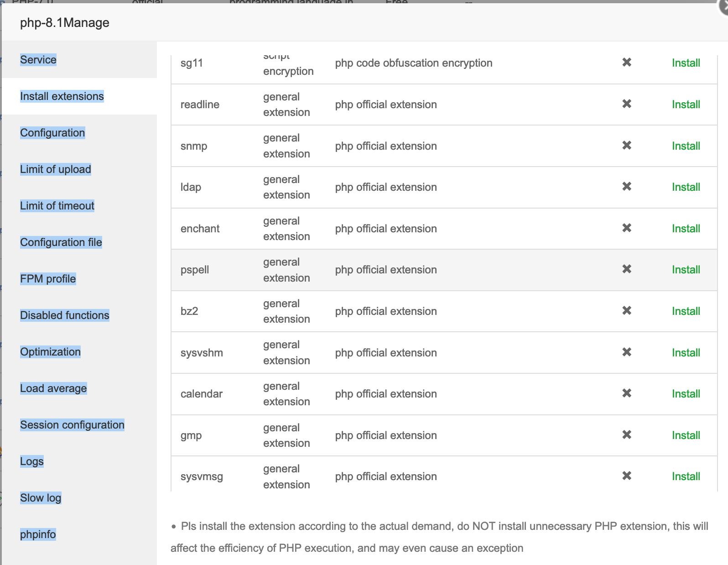Install the sysvmsg extension
This screenshot has height=565, width=728.
686,476
